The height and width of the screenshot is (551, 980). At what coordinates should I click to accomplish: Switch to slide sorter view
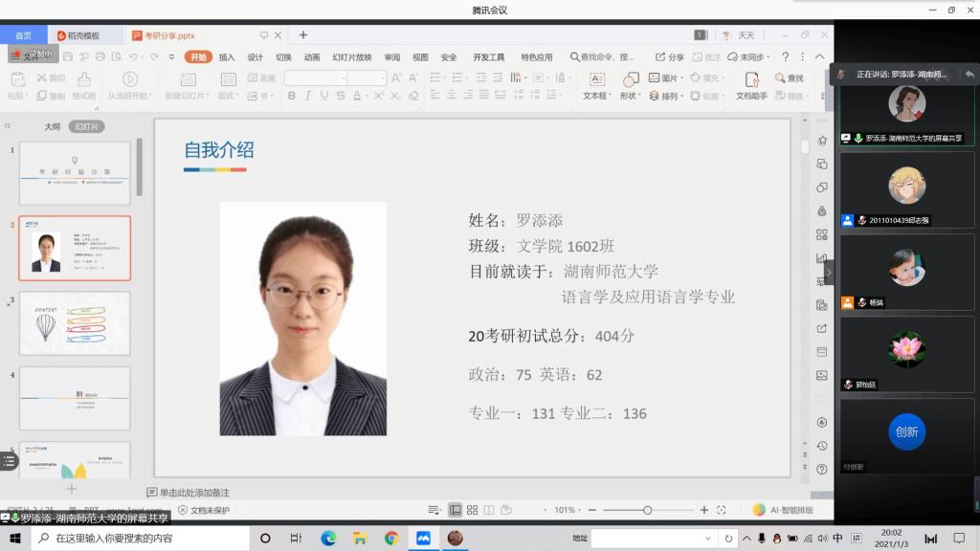pos(473,510)
